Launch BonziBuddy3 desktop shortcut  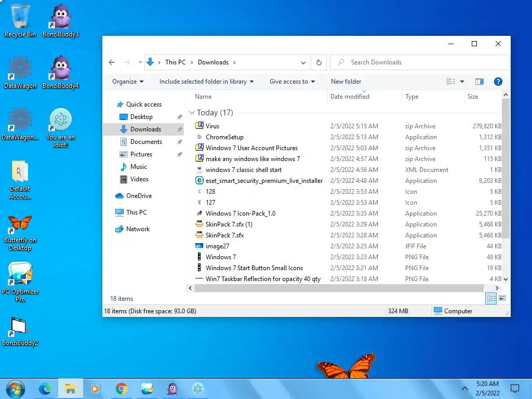[60, 20]
